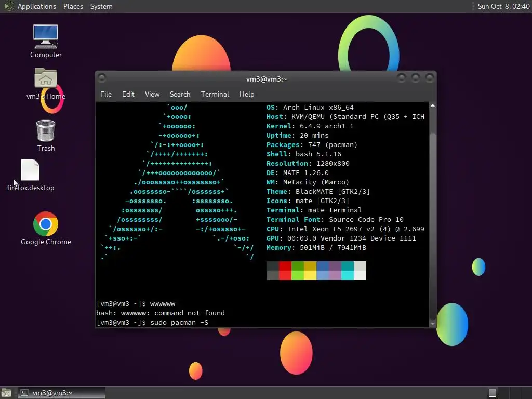Image resolution: width=532 pixels, height=399 pixels.
Task: Open the vm3's Home folder icon
Action: (x=46, y=84)
